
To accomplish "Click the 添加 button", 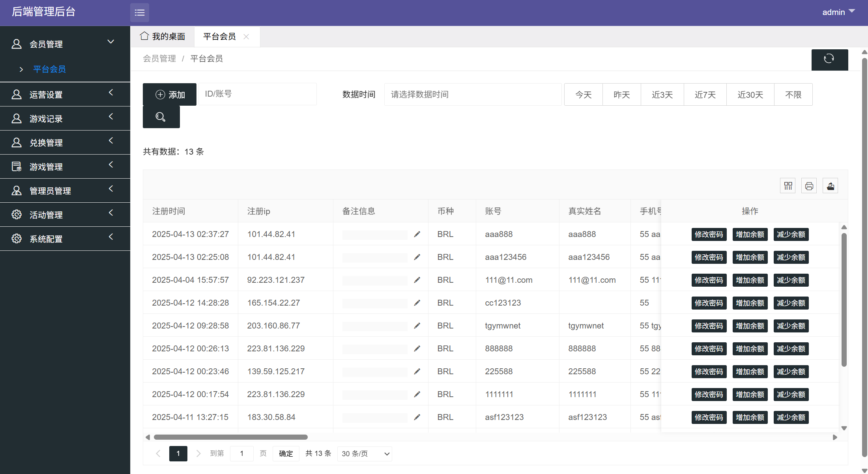I will pyautogui.click(x=170, y=95).
